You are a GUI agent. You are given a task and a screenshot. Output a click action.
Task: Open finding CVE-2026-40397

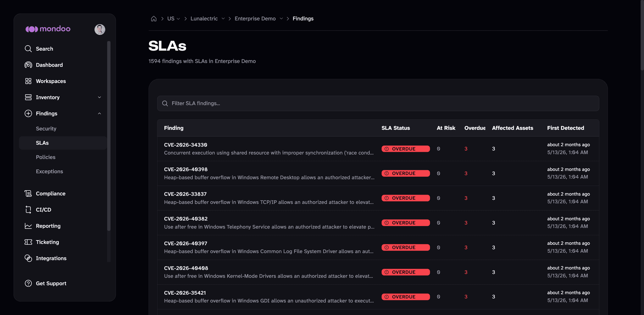186,244
